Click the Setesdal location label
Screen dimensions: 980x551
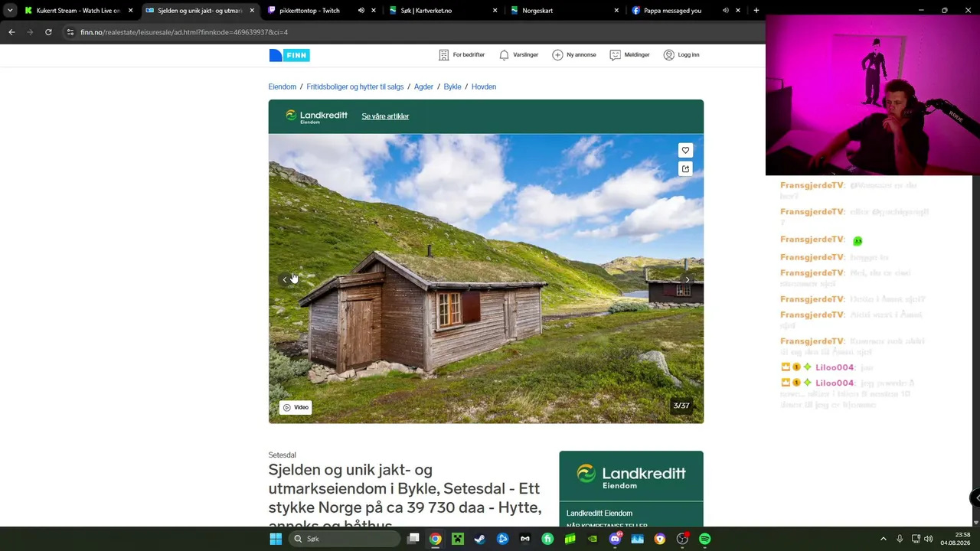(x=283, y=455)
